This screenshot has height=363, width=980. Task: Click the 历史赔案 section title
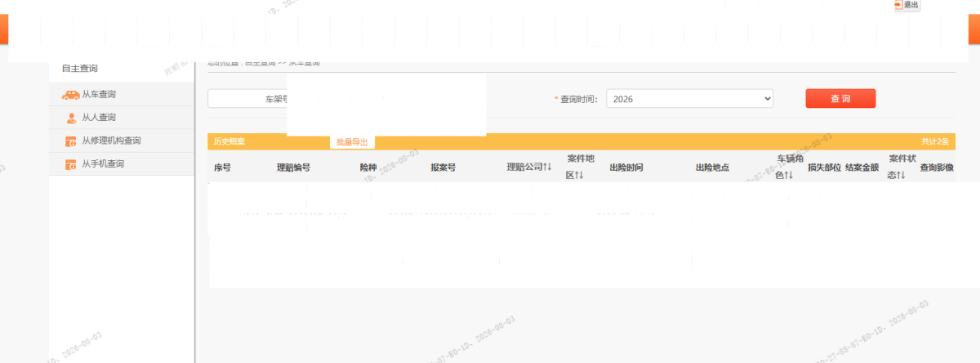tap(229, 141)
